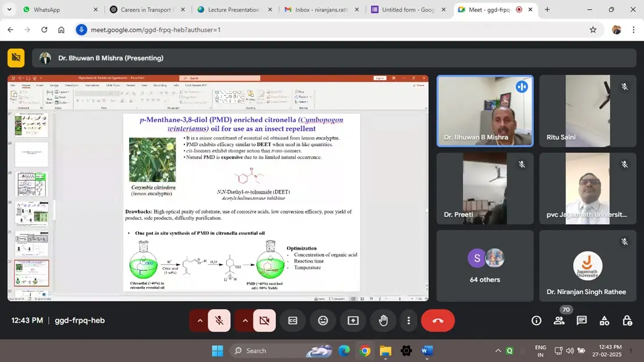Open meeting details info icon

[536, 321]
